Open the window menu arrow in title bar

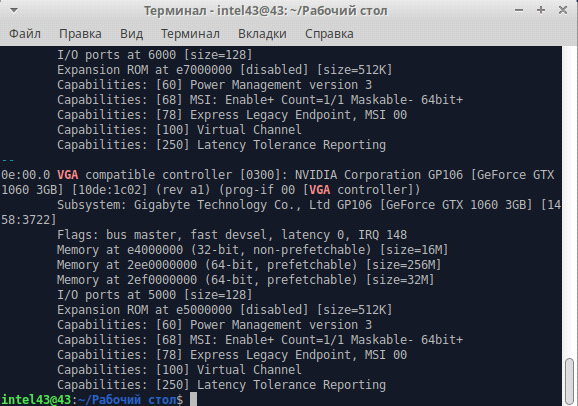(x=14, y=10)
